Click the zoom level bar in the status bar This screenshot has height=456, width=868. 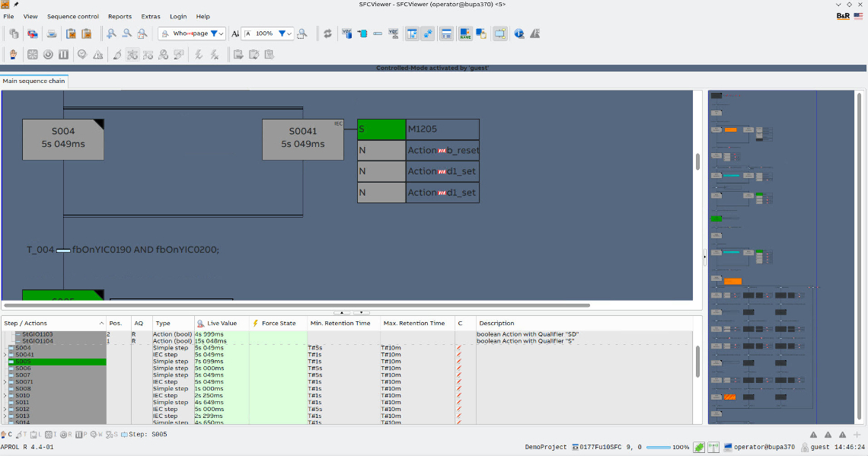658,448
